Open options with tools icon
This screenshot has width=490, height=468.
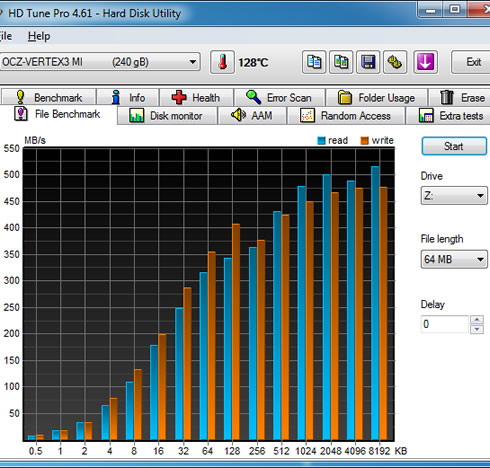395,62
